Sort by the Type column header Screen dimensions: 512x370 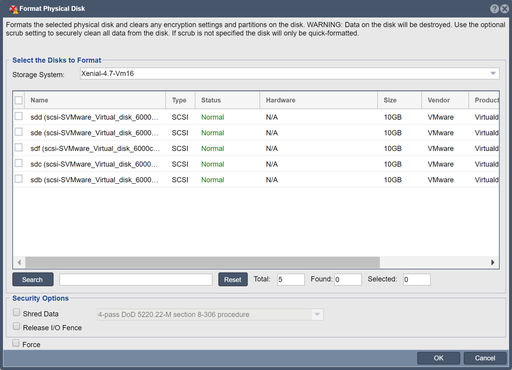(x=180, y=100)
